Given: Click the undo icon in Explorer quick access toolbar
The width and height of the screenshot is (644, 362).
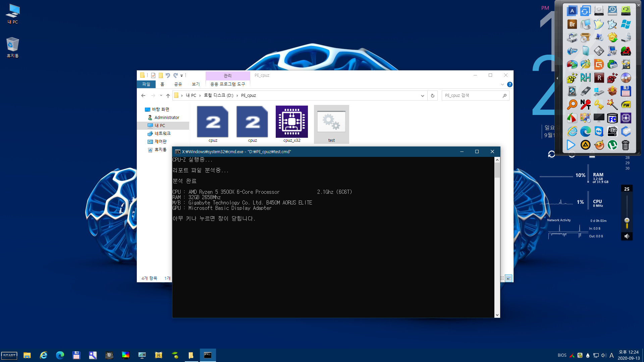Looking at the screenshot, I should [168, 75].
